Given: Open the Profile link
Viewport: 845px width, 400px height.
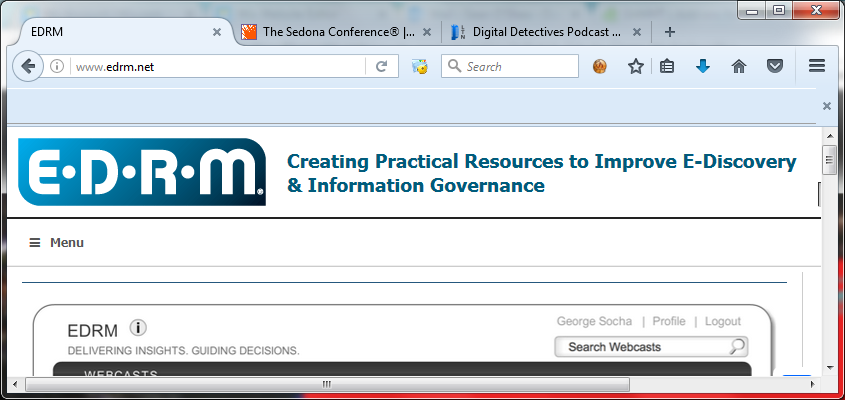Looking at the screenshot, I should [x=669, y=321].
